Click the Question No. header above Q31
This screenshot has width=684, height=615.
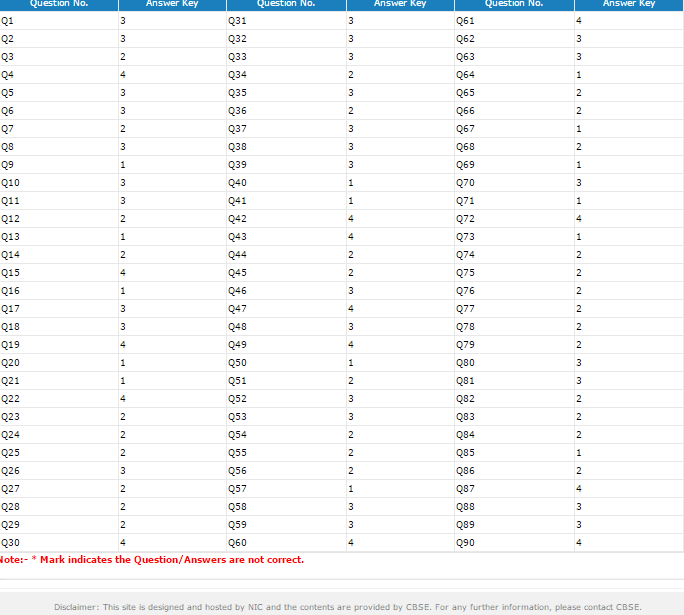coord(286,4)
